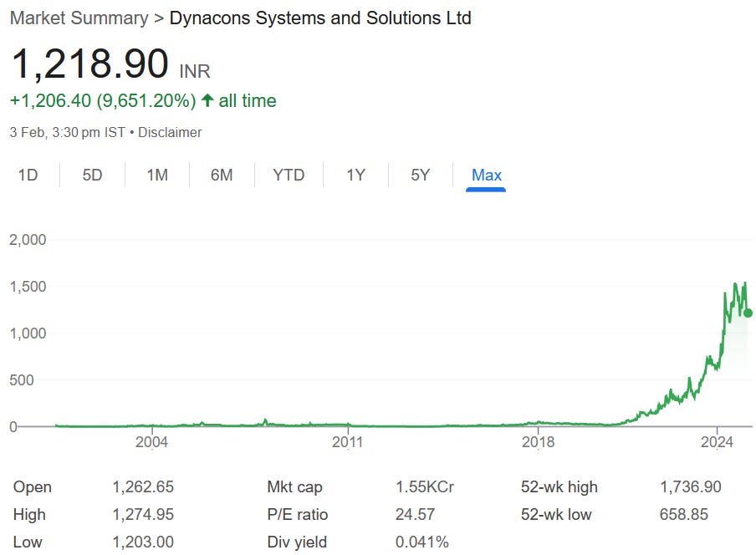756x555 pixels.
Task: Click the 52-wk low label
Action: coord(556,514)
